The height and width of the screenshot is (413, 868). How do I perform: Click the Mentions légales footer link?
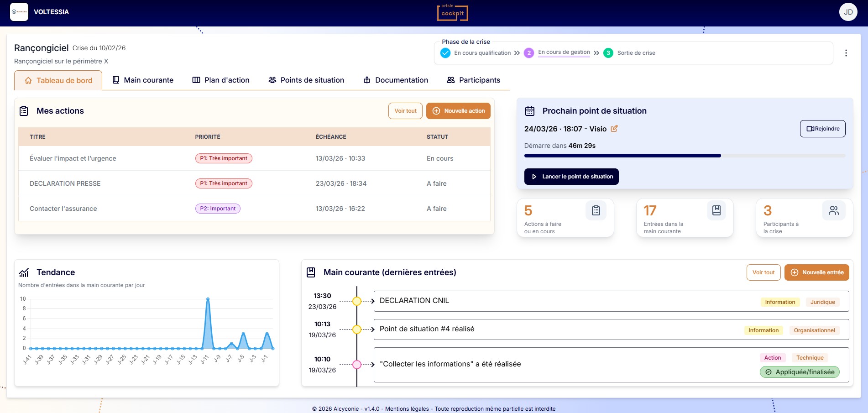407,409
